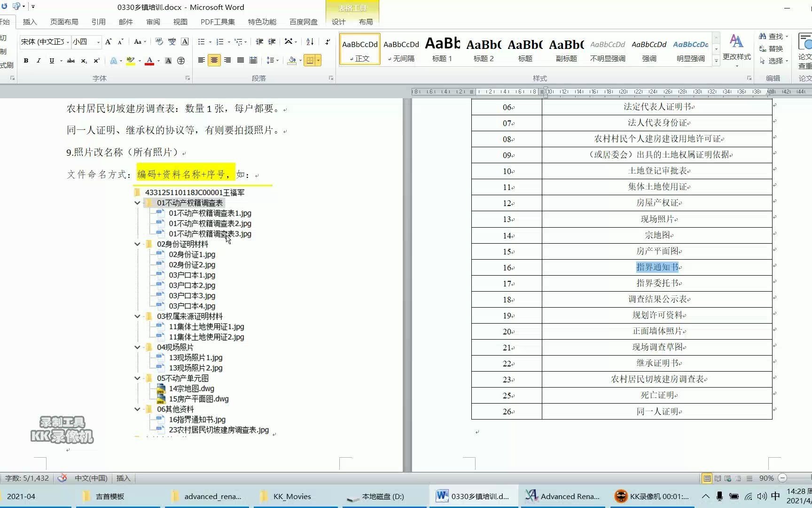Open the underline style dropdown arrow

61,61
